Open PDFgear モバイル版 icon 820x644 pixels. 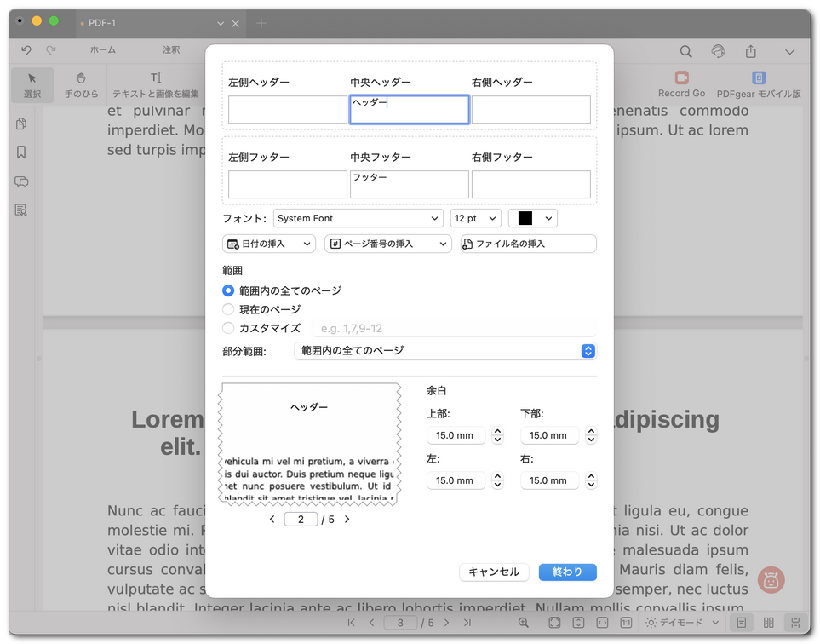coord(758,78)
